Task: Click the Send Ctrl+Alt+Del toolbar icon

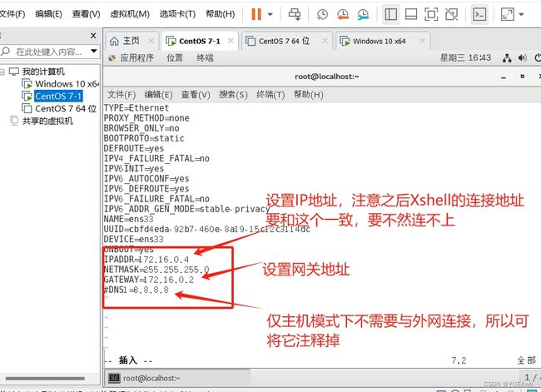Action: pyautogui.click(x=295, y=14)
